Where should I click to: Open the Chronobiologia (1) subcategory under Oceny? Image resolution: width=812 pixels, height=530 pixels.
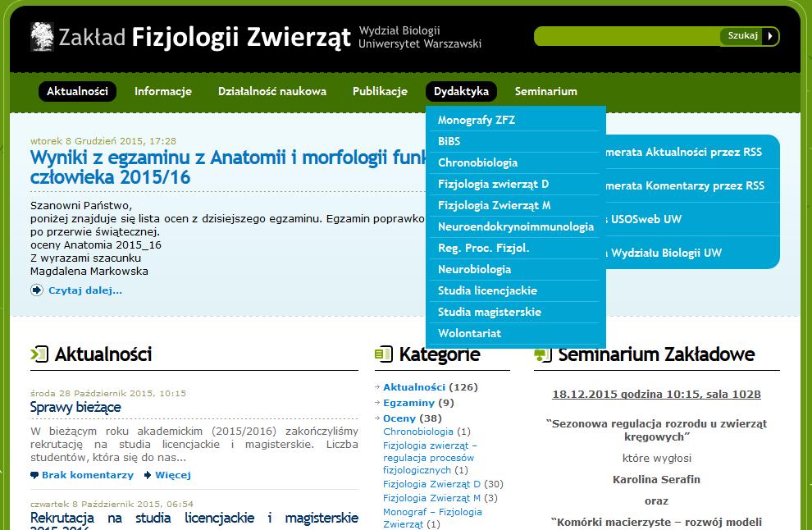coord(418,432)
